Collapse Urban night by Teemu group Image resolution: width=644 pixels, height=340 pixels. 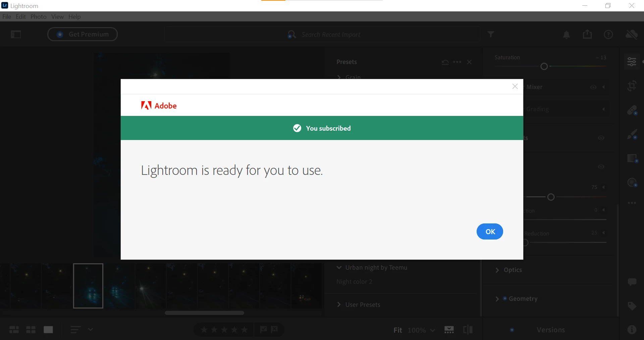339,267
